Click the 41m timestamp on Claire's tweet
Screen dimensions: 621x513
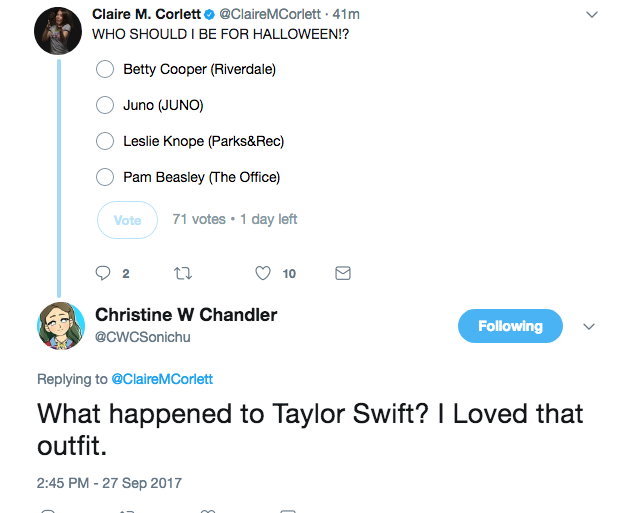click(x=346, y=14)
